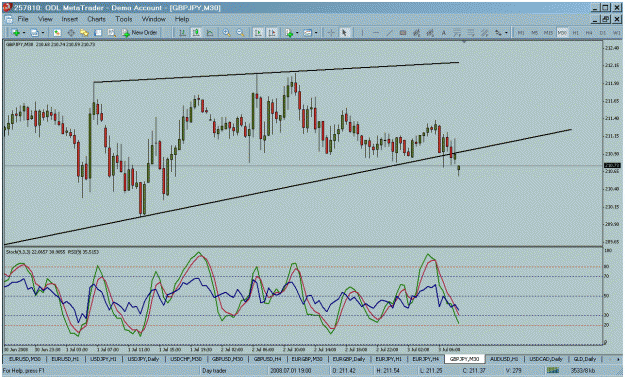This screenshot has height=377, width=625.
Task: Open the Window menu
Action: [x=153, y=19]
